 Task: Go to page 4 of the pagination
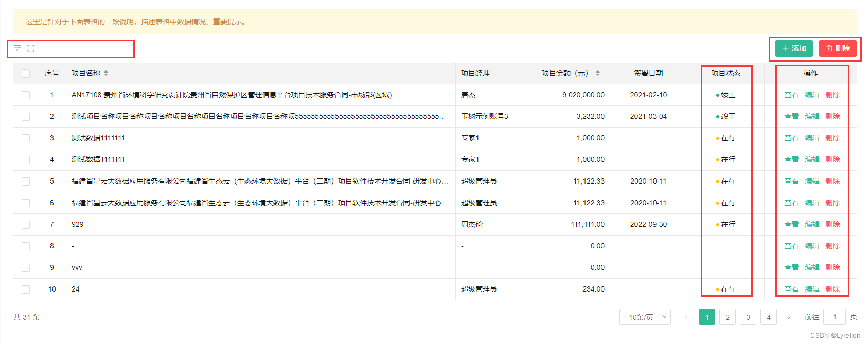[x=769, y=317]
